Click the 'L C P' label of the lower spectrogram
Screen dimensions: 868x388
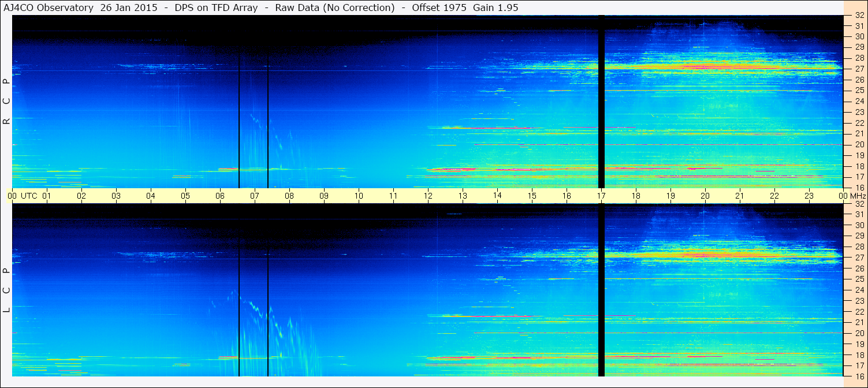click(6, 290)
